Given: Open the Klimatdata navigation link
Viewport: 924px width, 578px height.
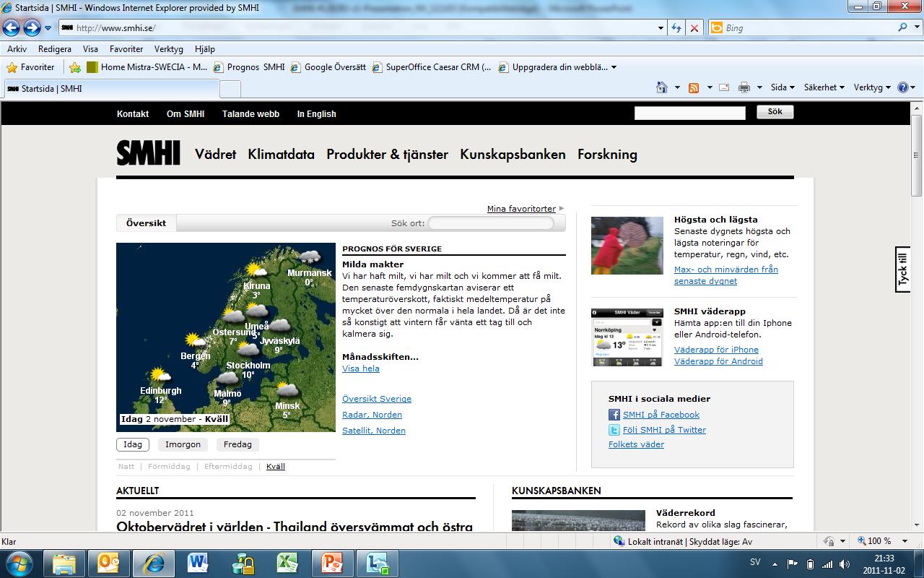Looking at the screenshot, I should (281, 154).
